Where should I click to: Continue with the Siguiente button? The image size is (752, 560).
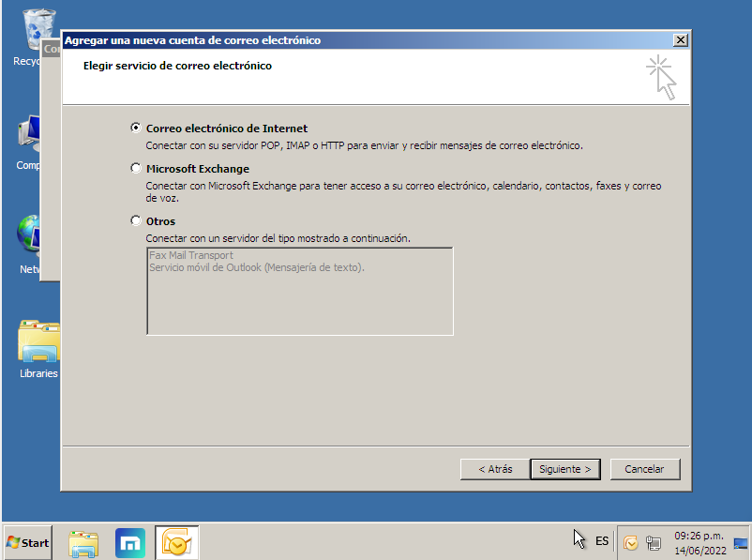pyautogui.click(x=565, y=469)
